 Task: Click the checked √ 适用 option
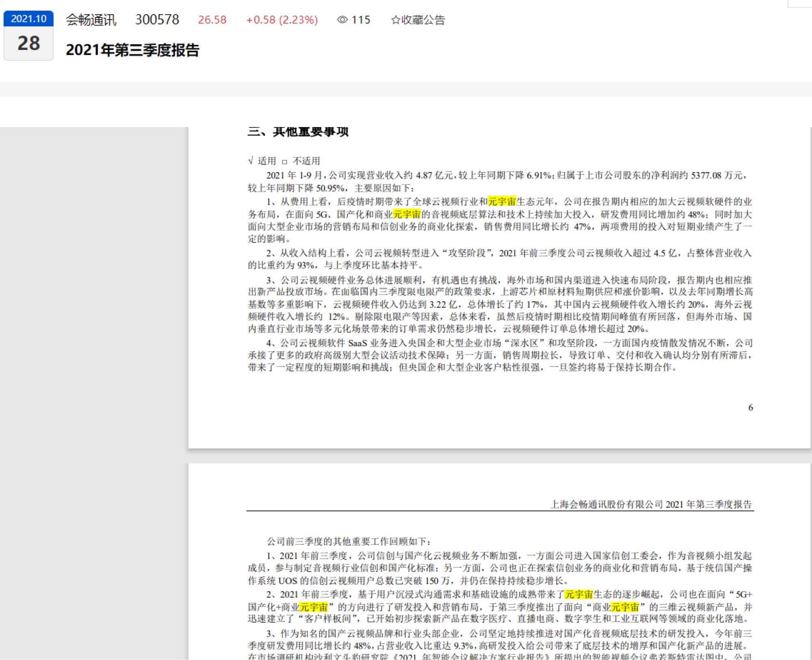tap(262, 161)
